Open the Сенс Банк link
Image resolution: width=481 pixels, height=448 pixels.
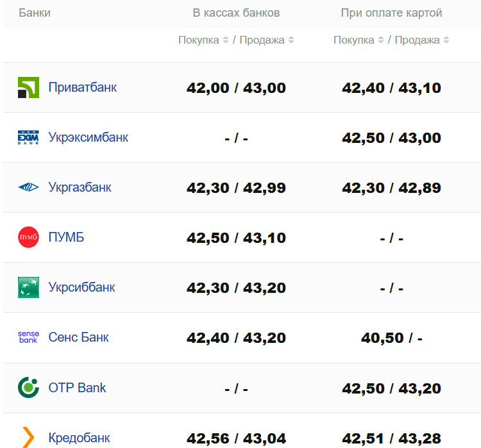78,337
